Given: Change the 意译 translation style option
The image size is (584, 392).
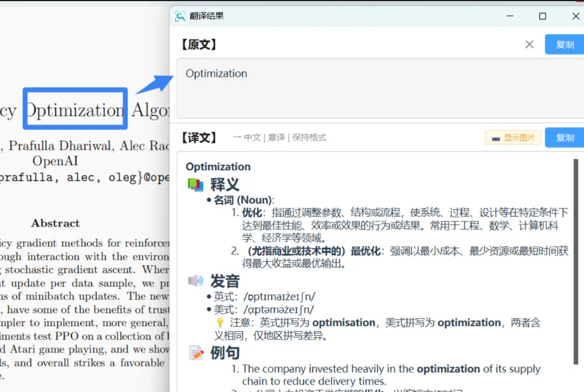Looking at the screenshot, I should (276, 137).
